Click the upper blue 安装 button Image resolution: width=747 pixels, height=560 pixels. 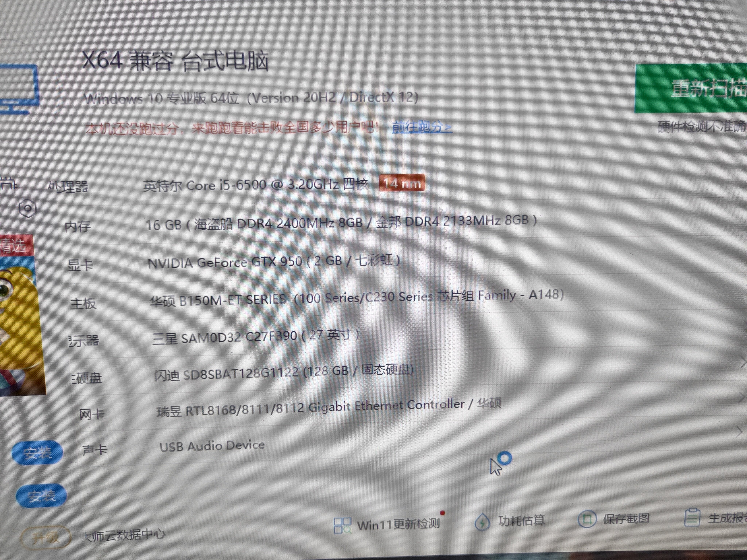pos(37,453)
